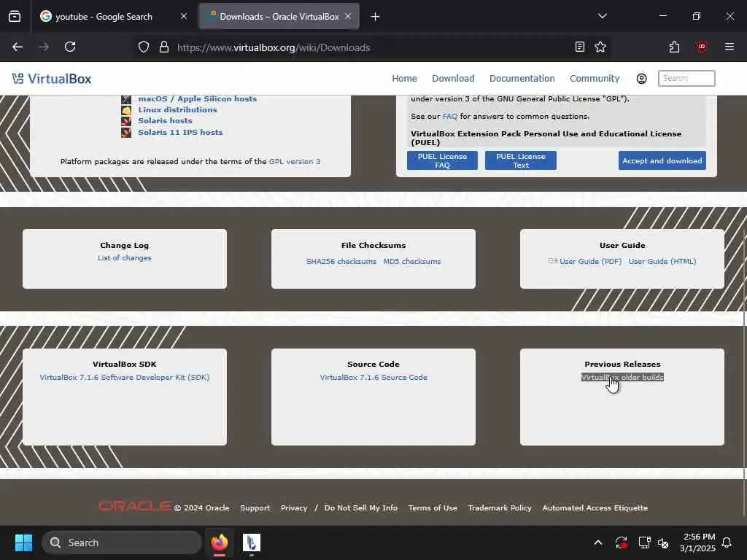Open VirtualBox 7.1.6 Software Developer Kit link

coord(124,377)
